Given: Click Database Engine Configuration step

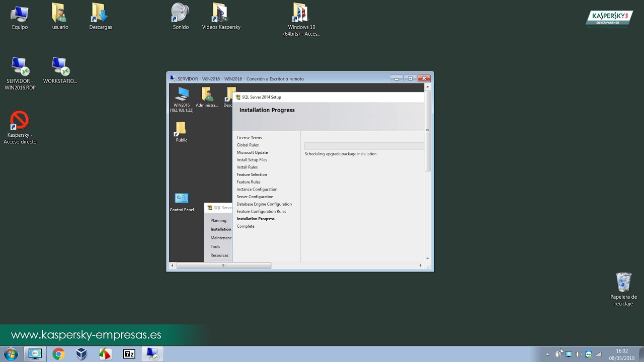Looking at the screenshot, I should (264, 204).
